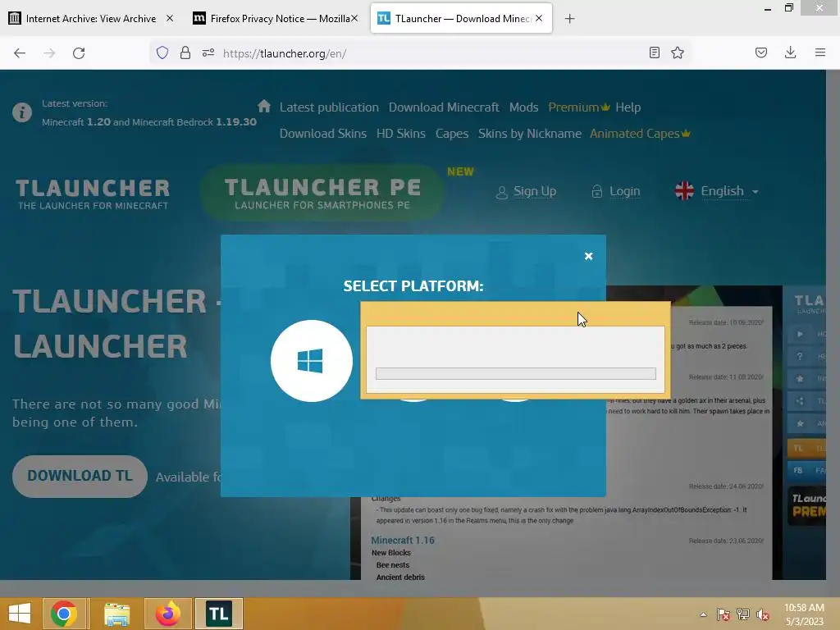Bookmark this page with star

point(678,52)
